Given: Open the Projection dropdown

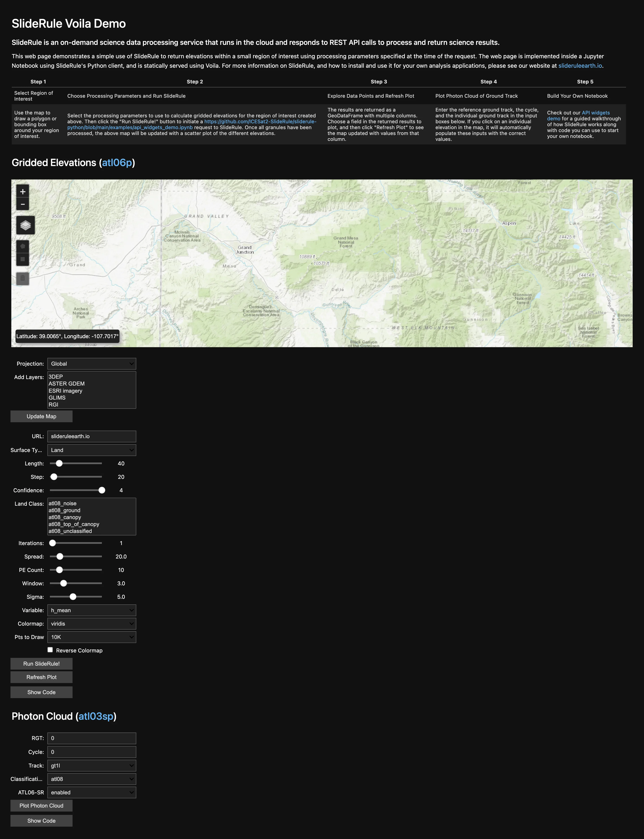Looking at the screenshot, I should click(x=92, y=364).
